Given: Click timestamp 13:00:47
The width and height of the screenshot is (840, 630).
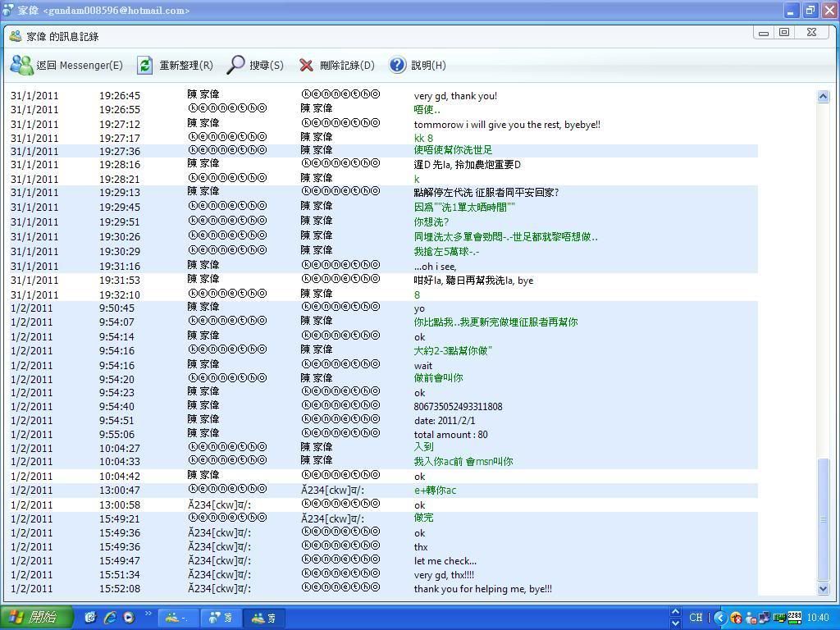Looking at the screenshot, I should pyautogui.click(x=120, y=491).
